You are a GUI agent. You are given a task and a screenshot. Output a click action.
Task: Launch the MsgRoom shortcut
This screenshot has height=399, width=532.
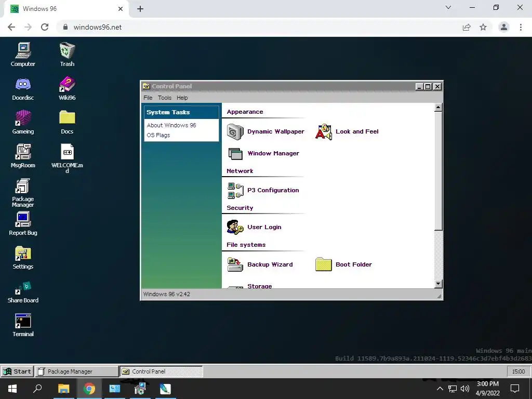(23, 156)
